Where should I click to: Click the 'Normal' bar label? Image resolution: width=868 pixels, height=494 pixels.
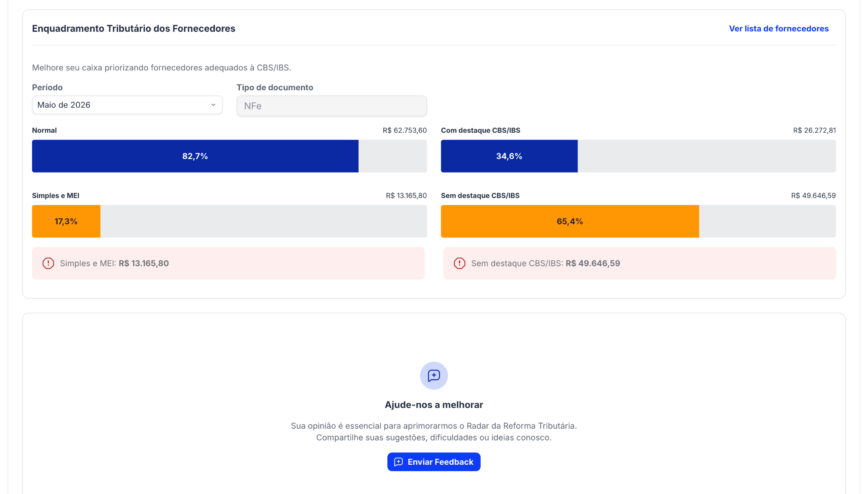tap(45, 130)
